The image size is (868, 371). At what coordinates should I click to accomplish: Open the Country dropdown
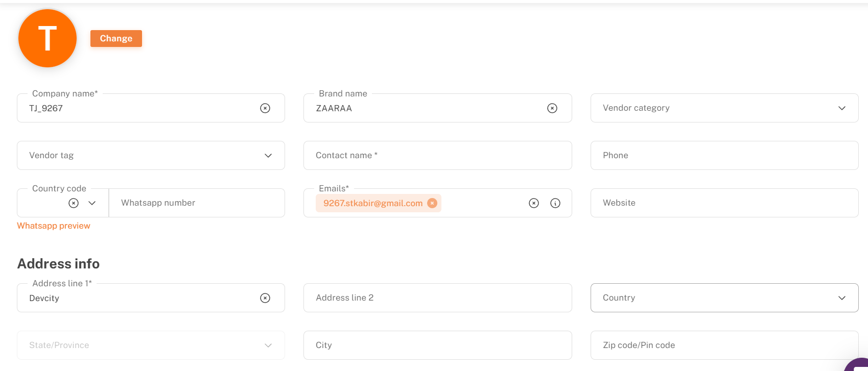pos(724,298)
